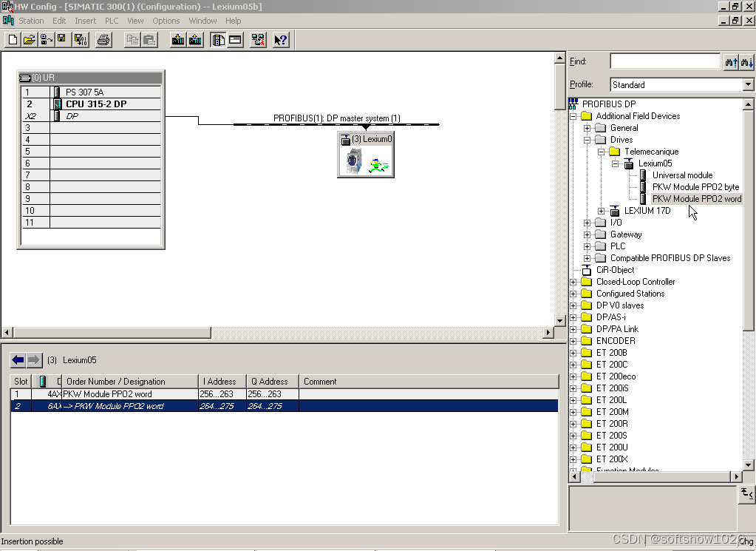
Task: Click the Comment column header
Action: (429, 381)
